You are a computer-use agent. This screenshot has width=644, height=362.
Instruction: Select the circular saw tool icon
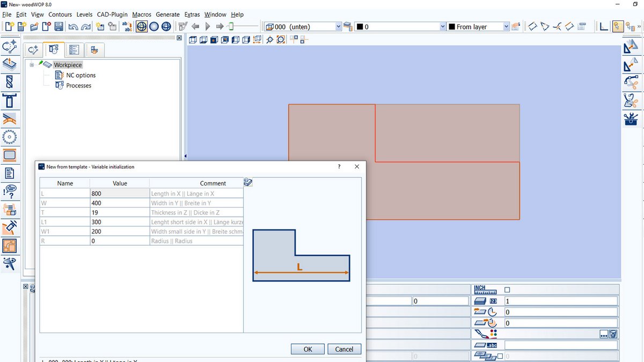[x=10, y=137]
